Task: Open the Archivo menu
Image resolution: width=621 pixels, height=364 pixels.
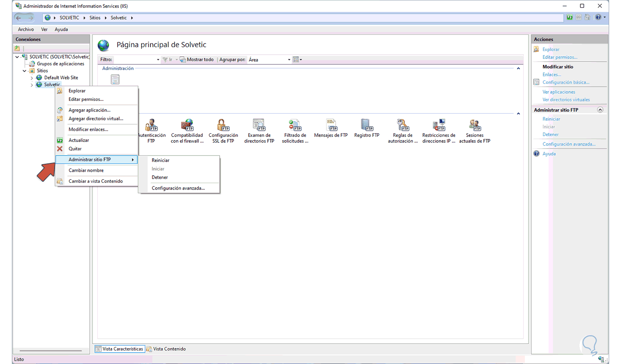Action: pyautogui.click(x=26, y=29)
